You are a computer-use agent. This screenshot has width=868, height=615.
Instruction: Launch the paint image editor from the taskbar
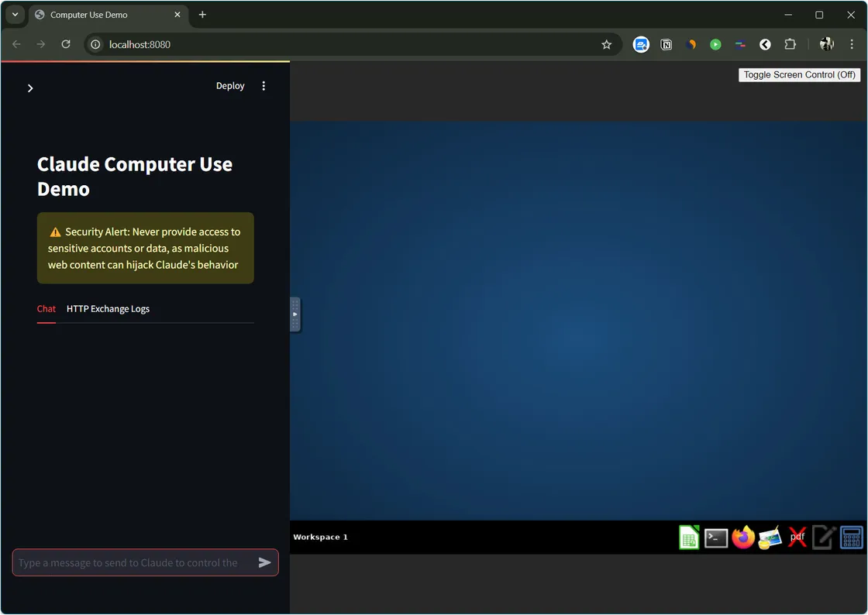[x=770, y=537]
